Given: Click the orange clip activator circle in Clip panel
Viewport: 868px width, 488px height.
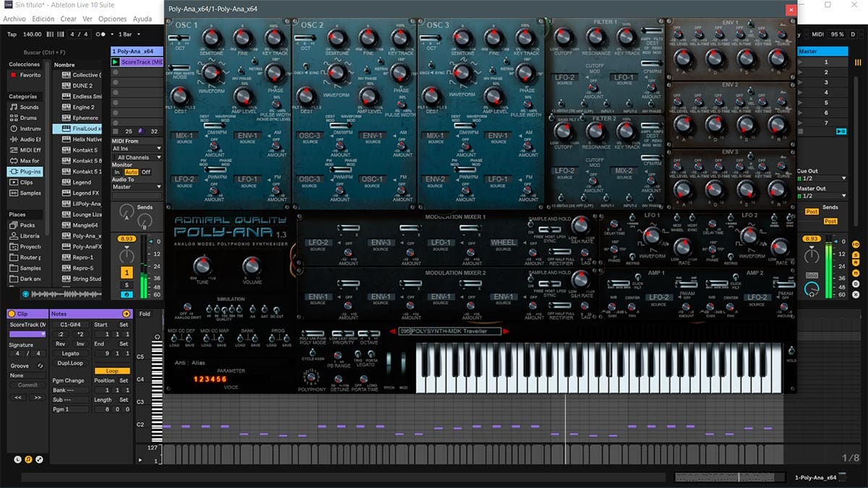Looking at the screenshot, I should (12, 314).
